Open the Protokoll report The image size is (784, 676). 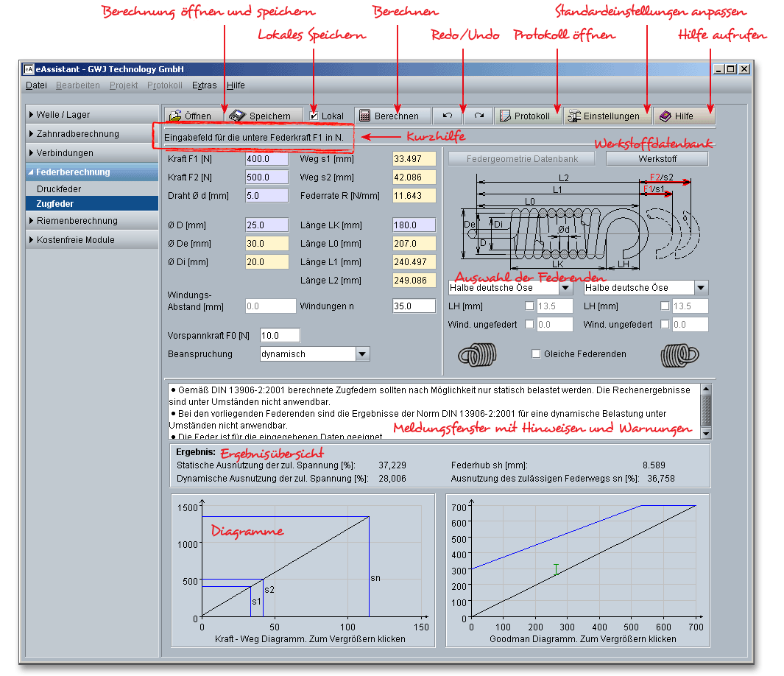click(526, 116)
